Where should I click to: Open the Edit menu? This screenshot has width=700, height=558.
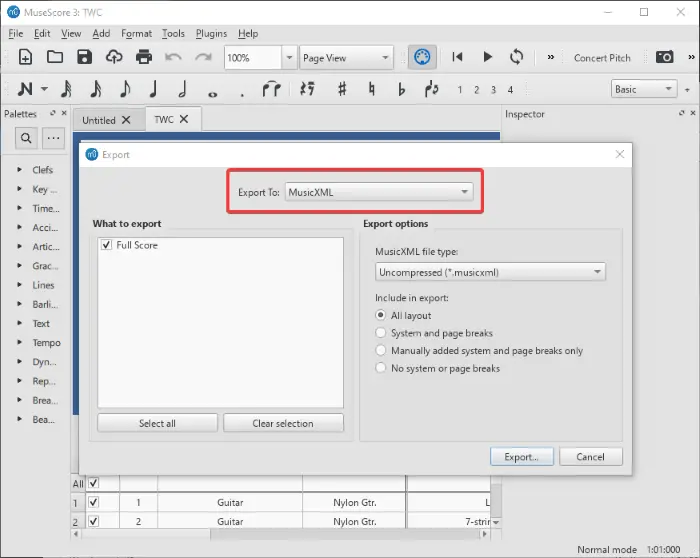(42, 33)
